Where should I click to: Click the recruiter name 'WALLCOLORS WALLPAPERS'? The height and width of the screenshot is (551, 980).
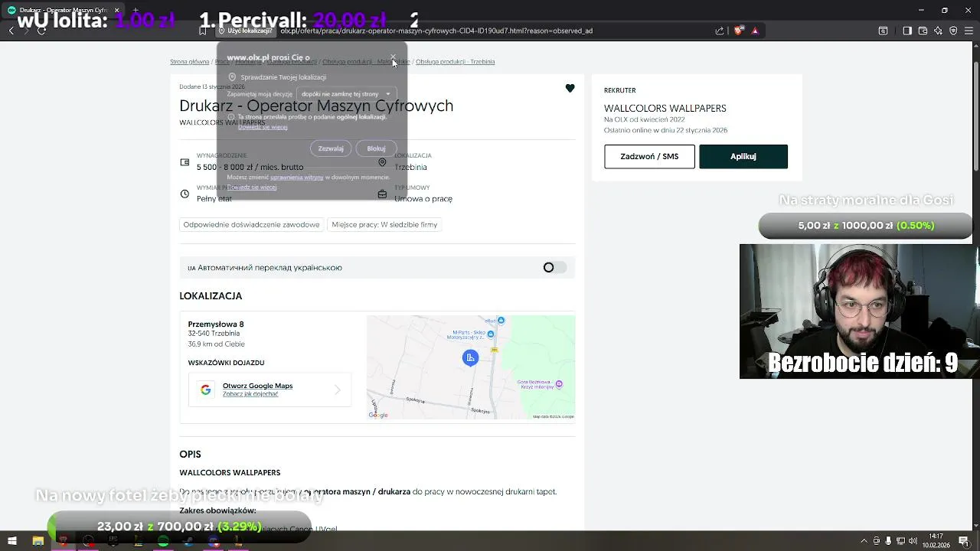[665, 109]
